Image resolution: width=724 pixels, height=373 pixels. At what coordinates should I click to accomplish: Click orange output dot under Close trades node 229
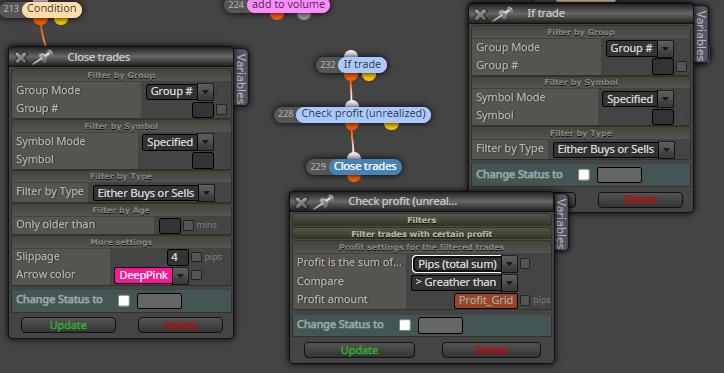(x=354, y=177)
